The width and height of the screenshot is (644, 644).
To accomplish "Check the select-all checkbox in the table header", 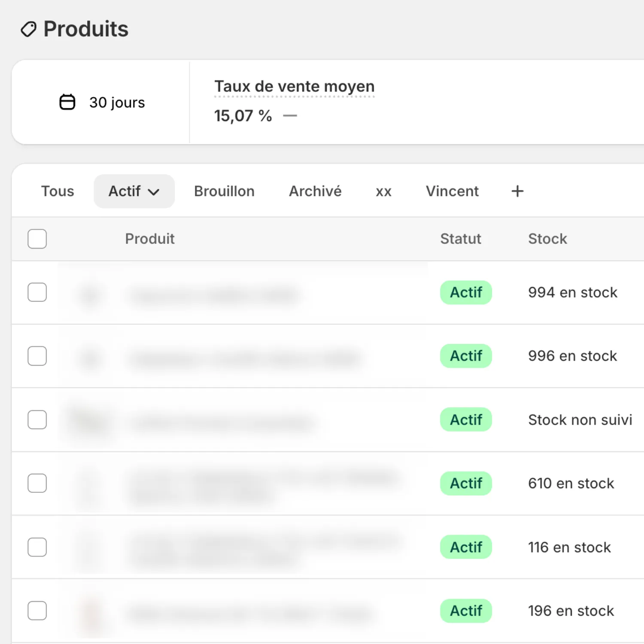I will coord(37,239).
